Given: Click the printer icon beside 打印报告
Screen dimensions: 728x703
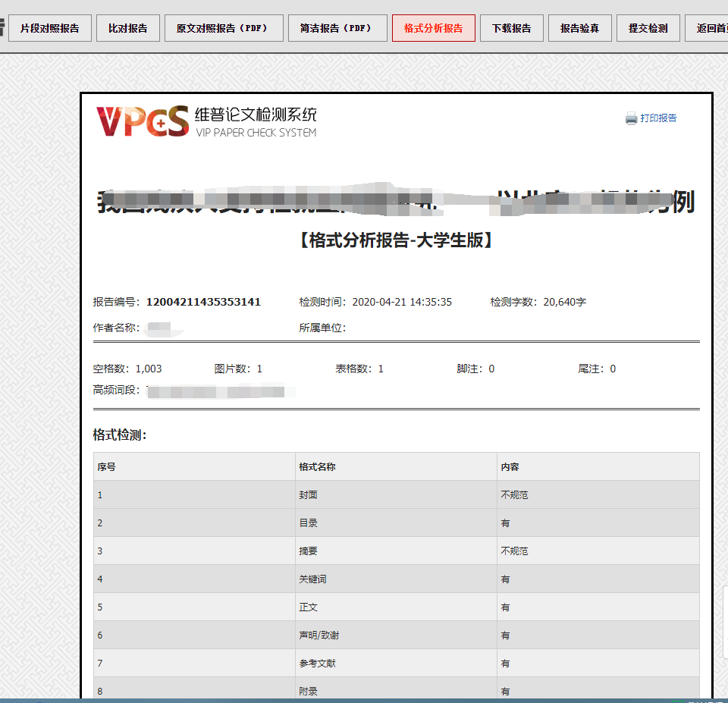Looking at the screenshot, I should [631, 118].
